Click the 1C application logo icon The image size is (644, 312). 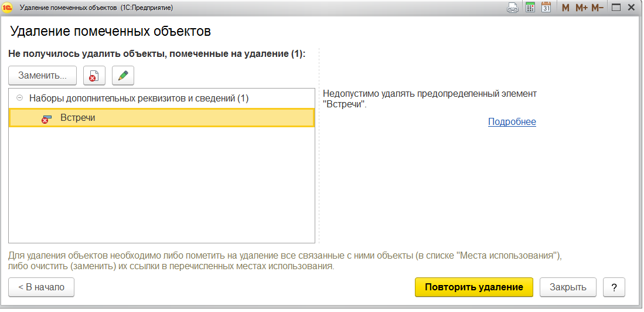tap(8, 8)
